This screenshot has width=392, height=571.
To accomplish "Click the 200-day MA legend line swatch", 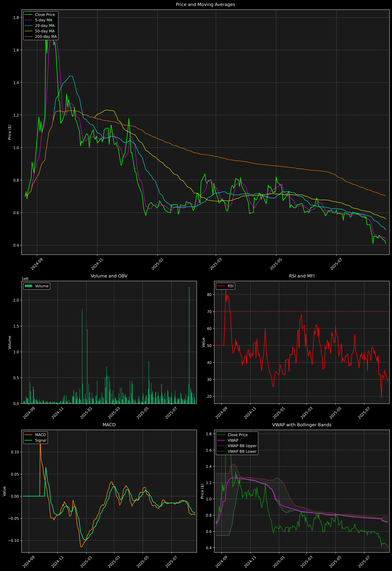I will [x=29, y=37].
